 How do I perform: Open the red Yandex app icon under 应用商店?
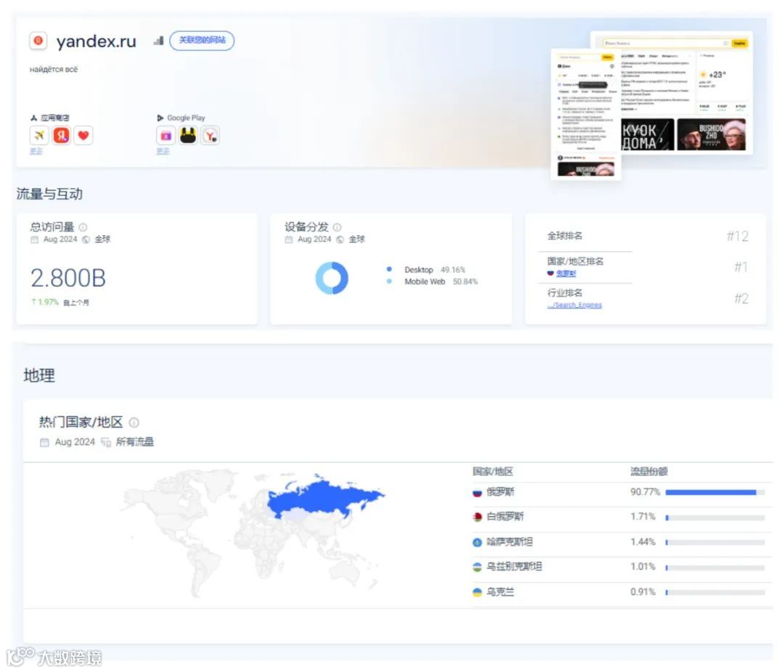pos(61,135)
